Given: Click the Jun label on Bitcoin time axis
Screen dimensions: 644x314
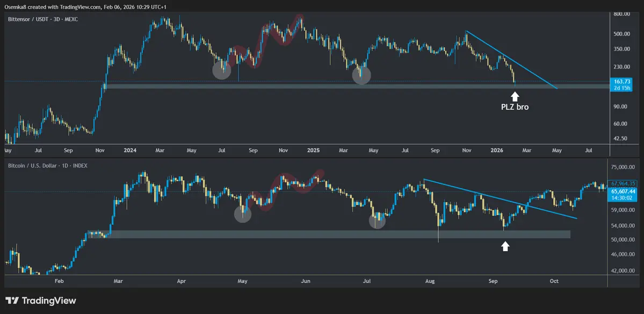Looking at the screenshot, I should pyautogui.click(x=305, y=281).
